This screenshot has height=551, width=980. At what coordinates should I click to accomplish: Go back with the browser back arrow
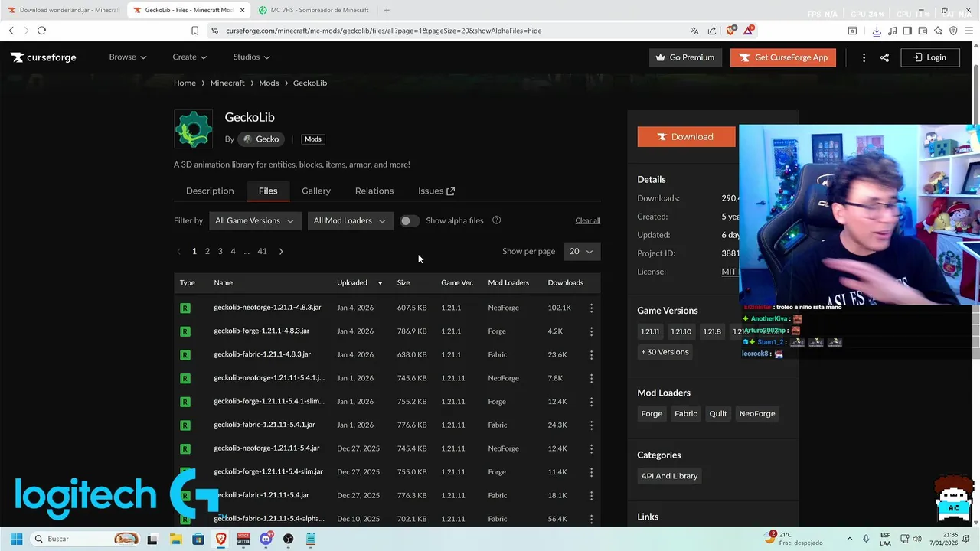11,31
